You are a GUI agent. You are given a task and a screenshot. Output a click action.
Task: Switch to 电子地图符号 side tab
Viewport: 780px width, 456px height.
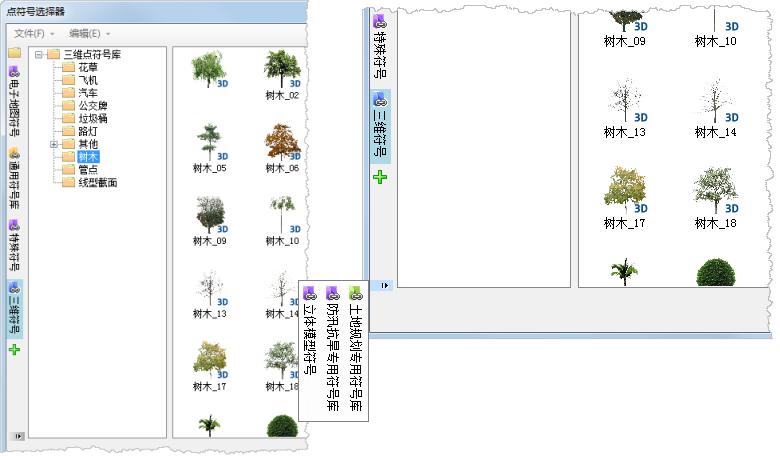coord(14,101)
